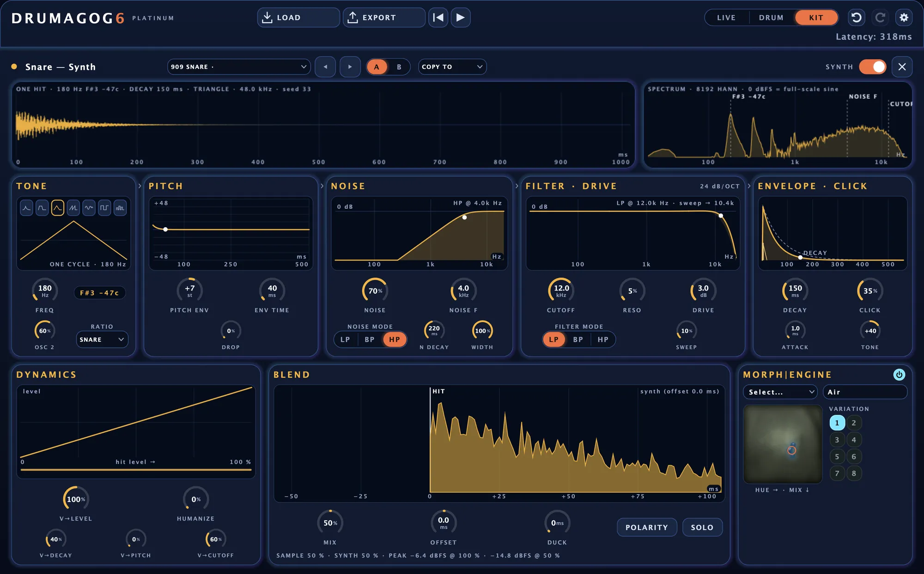The image size is (924, 574).
Task: Click the F#3 -47c note display
Action: point(99,293)
